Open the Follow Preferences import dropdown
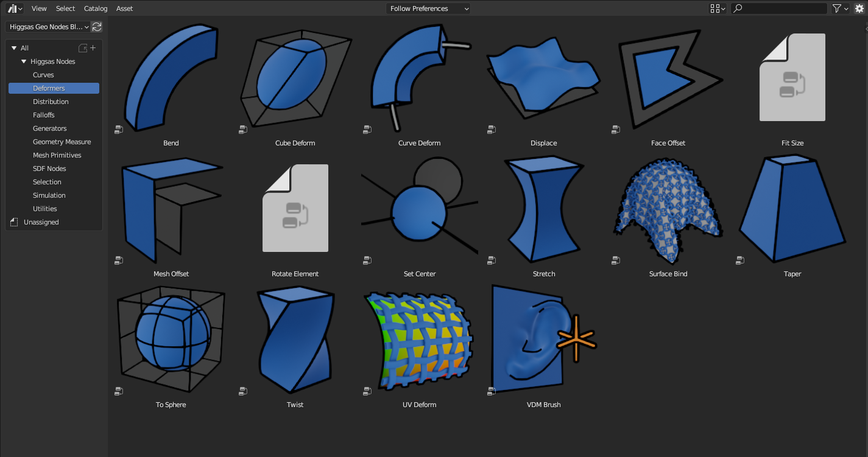This screenshot has height=457, width=868. pos(428,9)
